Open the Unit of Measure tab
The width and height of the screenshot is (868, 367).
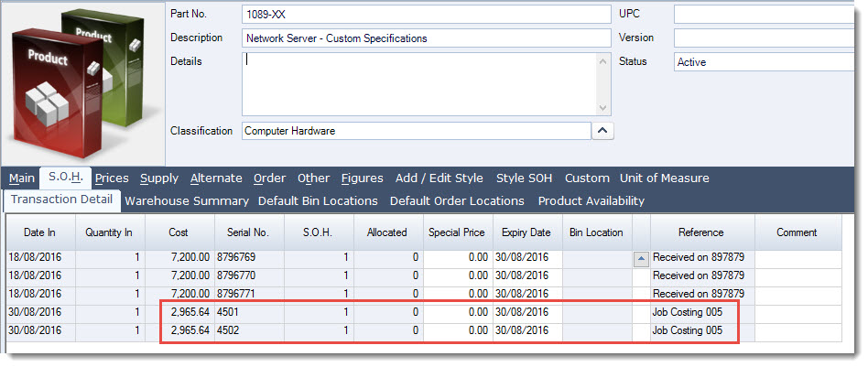pos(665,178)
